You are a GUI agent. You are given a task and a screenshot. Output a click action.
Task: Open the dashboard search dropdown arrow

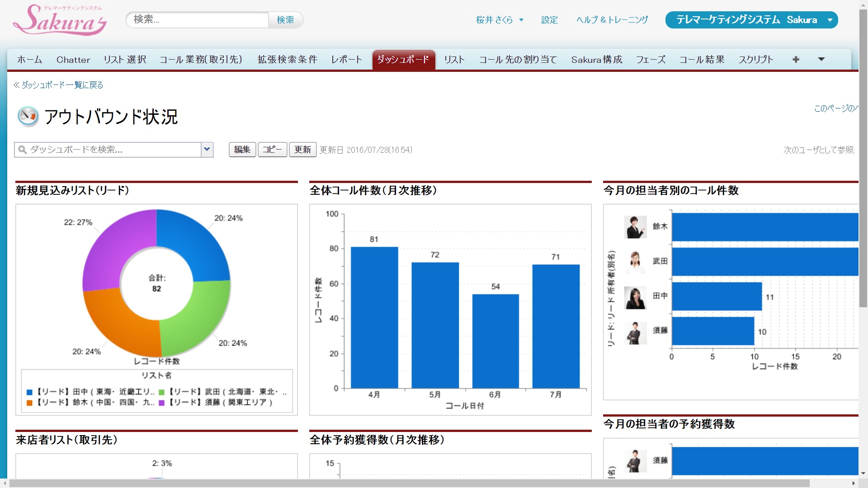(207, 150)
